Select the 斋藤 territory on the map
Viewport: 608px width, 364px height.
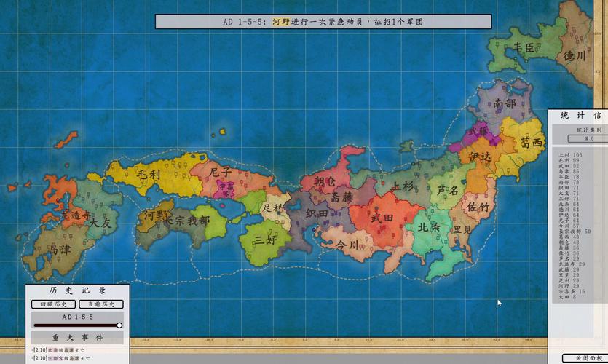click(x=341, y=197)
